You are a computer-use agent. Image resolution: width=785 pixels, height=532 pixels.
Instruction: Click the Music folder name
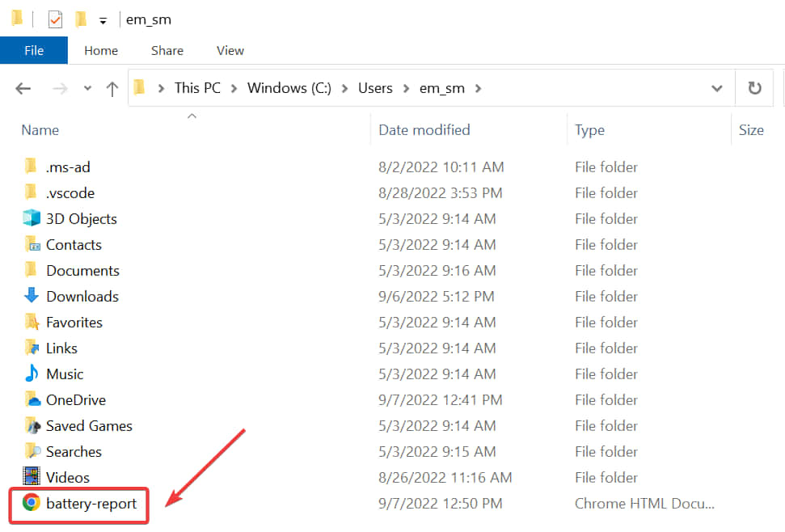65,374
